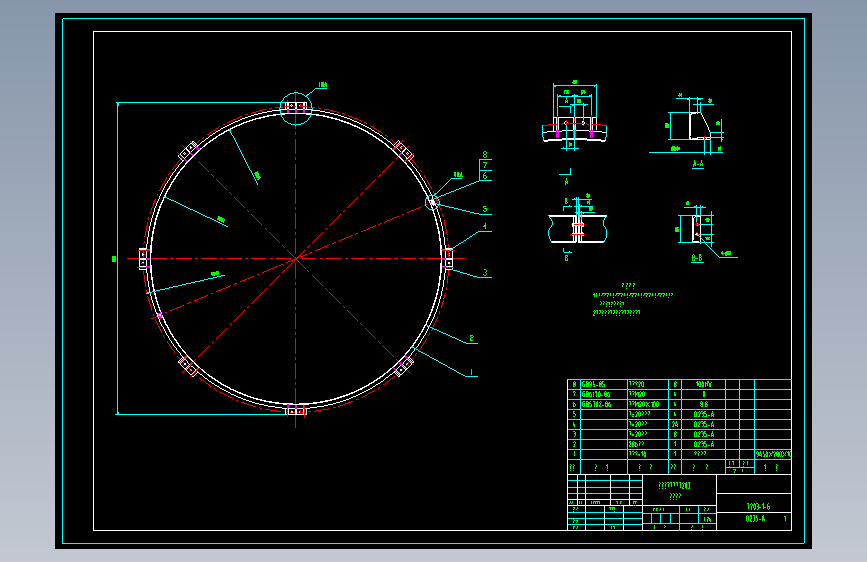
Task: Select the flange bracket on ring's left side
Action: click(x=144, y=259)
